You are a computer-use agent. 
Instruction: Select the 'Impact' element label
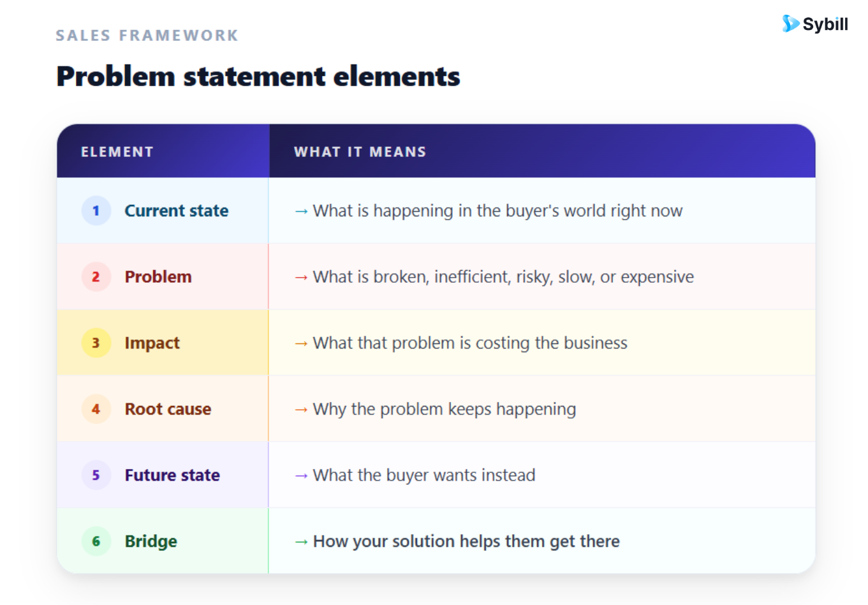click(x=152, y=343)
